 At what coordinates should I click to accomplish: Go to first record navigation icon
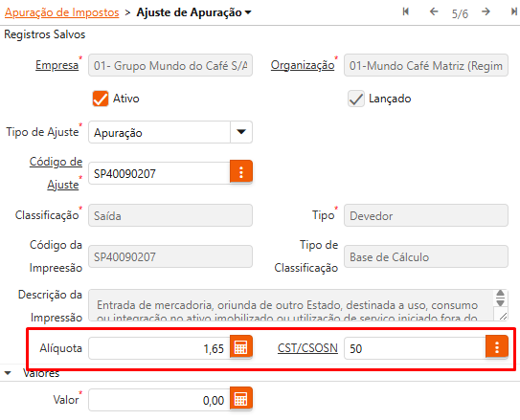pos(406,11)
